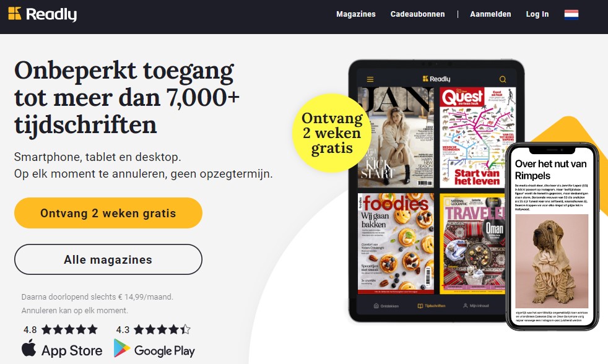
Task: Click the yellow Ontvang 2 weken gratis button
Action: click(x=108, y=213)
